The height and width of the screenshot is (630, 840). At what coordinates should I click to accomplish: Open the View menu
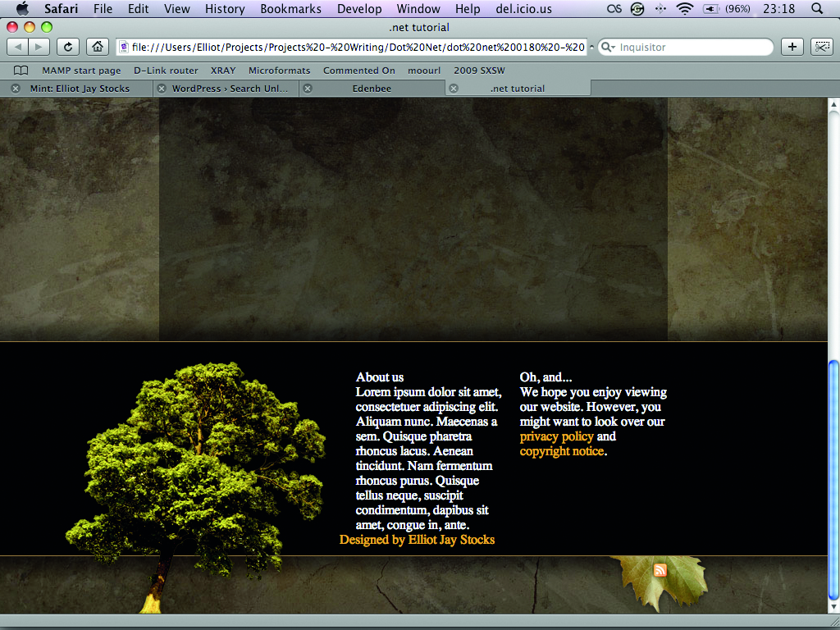177,8
